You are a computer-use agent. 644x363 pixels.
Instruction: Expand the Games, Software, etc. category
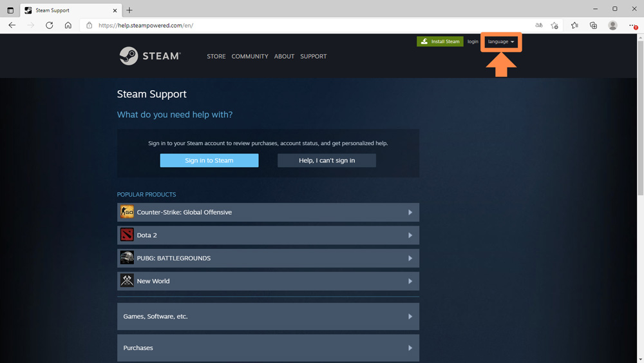tap(268, 317)
